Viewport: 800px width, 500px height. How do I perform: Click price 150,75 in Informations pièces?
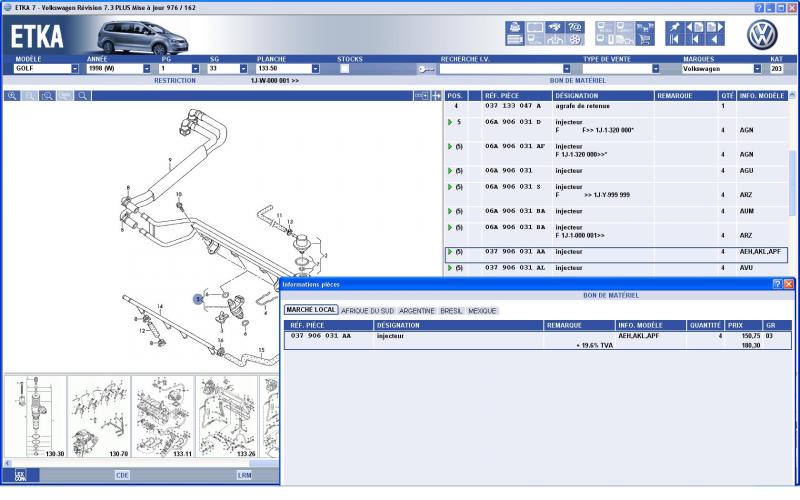point(751,336)
